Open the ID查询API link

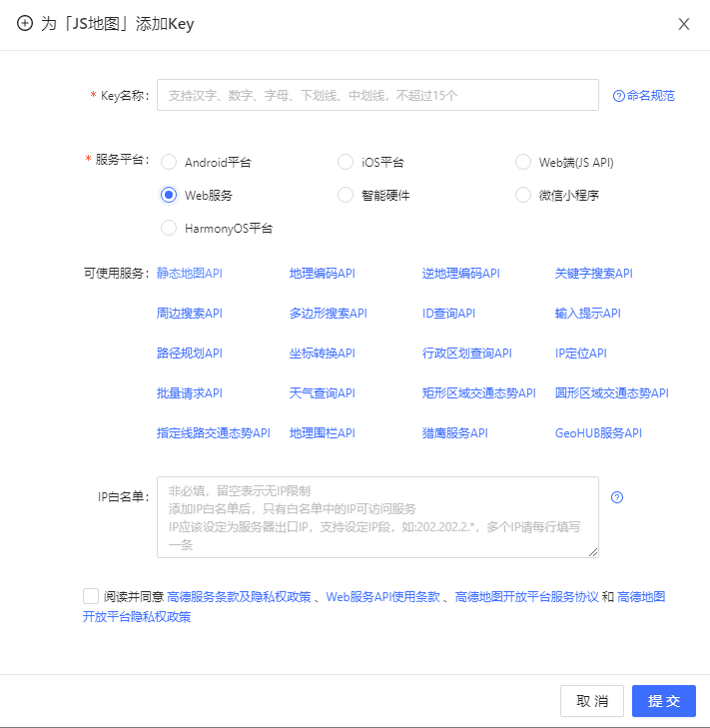448,314
